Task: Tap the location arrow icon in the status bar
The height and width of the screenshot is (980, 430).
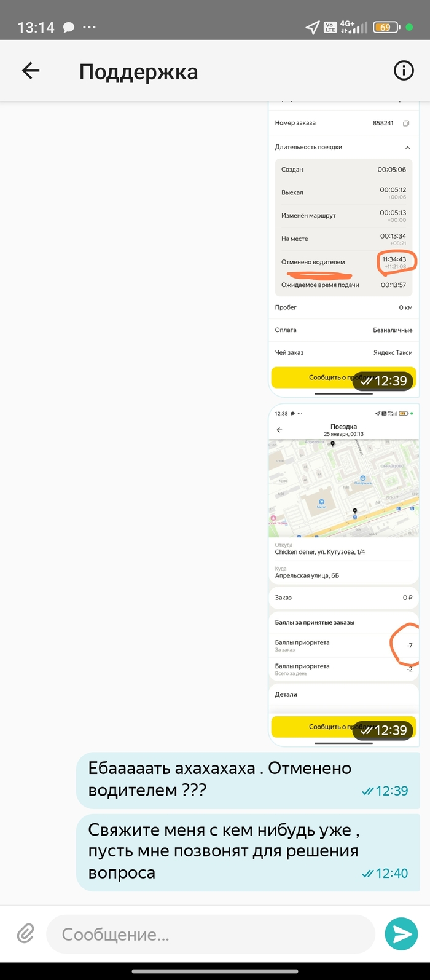Action: 313,27
